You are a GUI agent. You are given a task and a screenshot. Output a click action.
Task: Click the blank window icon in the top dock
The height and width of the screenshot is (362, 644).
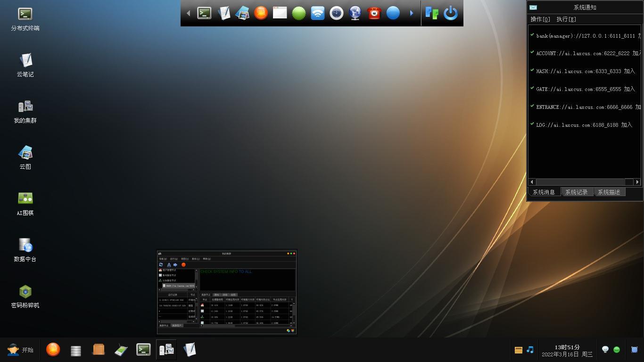(280, 13)
